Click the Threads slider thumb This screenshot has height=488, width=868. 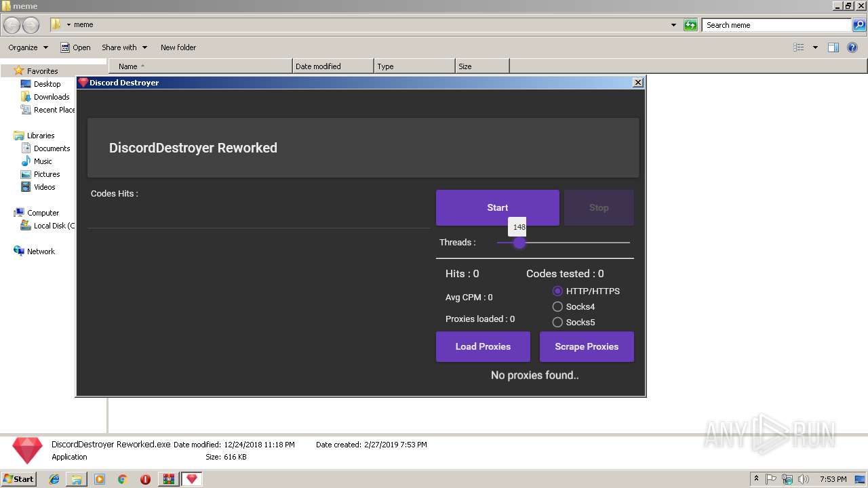[x=519, y=242]
